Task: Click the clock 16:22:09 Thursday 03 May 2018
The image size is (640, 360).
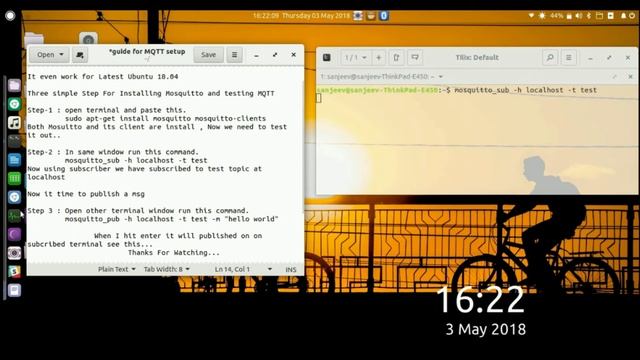Action: click(x=301, y=16)
